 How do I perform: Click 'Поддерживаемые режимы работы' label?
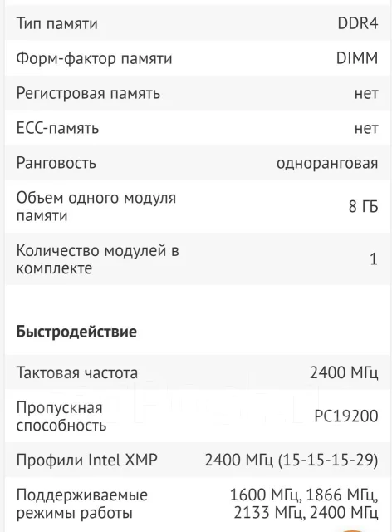pos(82,504)
